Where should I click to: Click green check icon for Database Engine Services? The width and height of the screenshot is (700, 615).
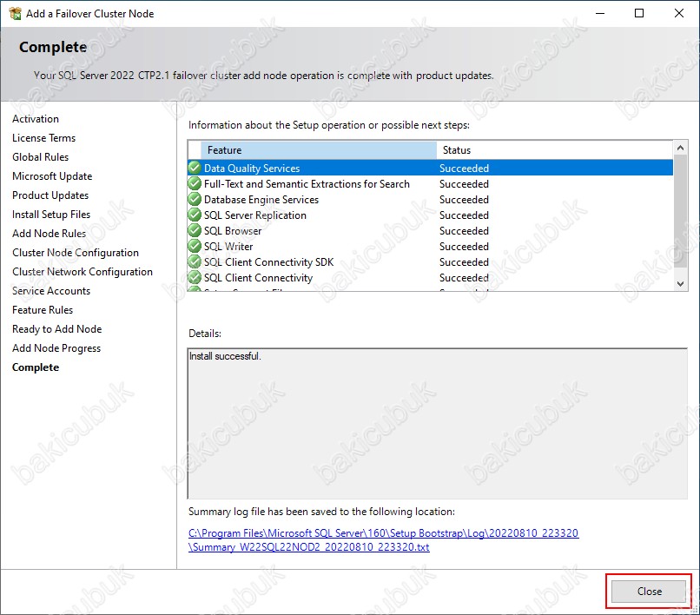coord(195,199)
